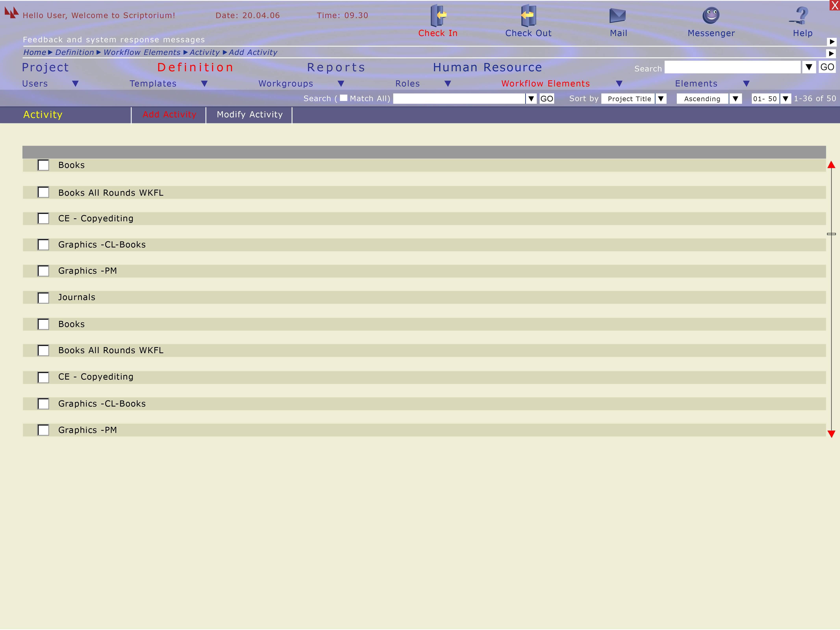Screen dimensions: 840x630
Task: Click the Check Out door icon
Action: tap(528, 15)
